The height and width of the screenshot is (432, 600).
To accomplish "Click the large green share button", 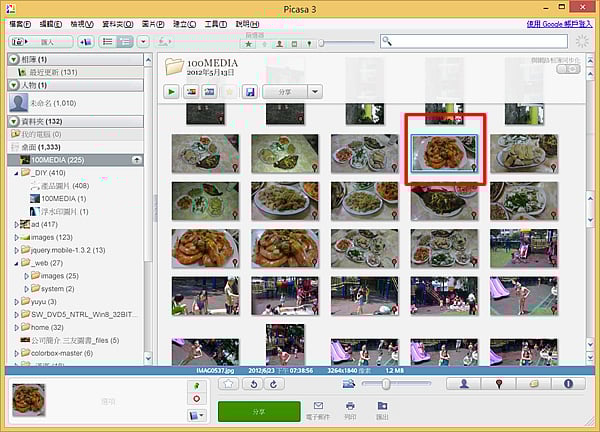I will point(258,411).
